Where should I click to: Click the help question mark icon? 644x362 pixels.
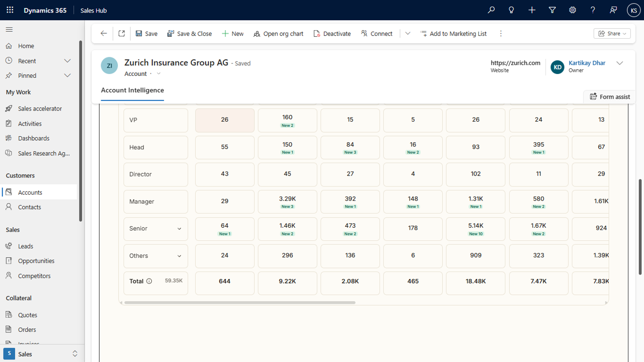(x=593, y=10)
